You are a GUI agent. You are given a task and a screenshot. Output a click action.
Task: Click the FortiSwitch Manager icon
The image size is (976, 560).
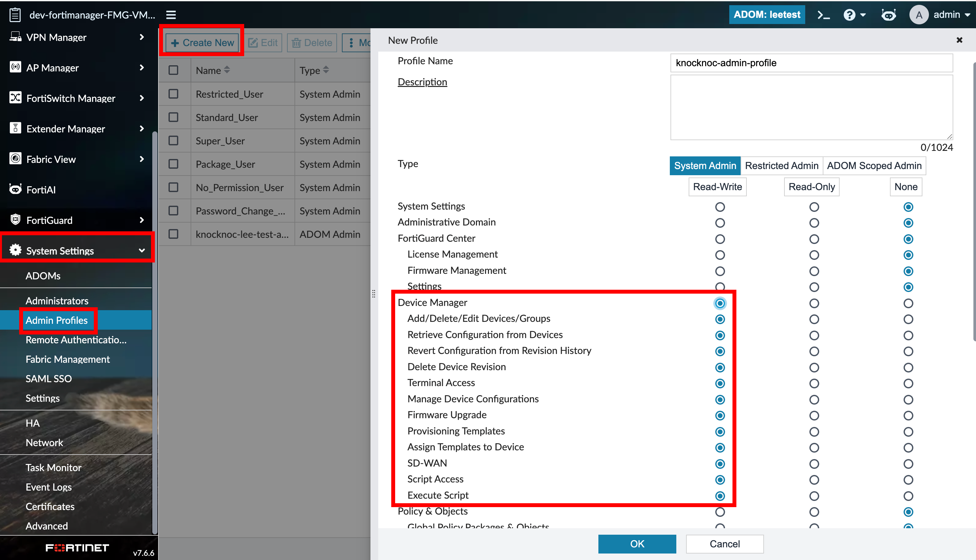15,98
